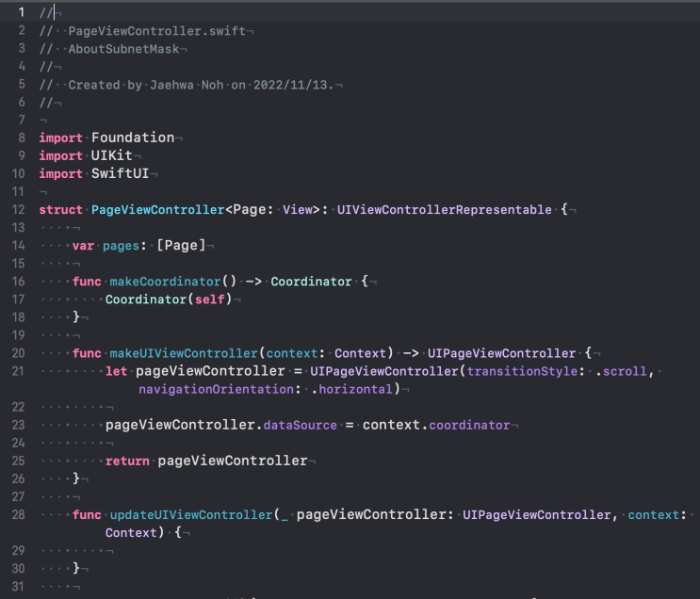Click 'UIKit' in the import statement
This screenshot has width=700, height=599.
click(111, 155)
